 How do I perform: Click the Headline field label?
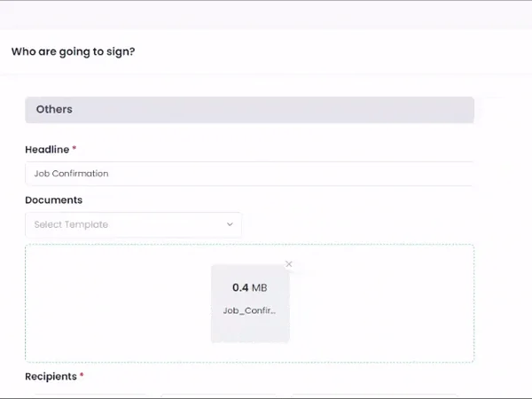(x=47, y=150)
